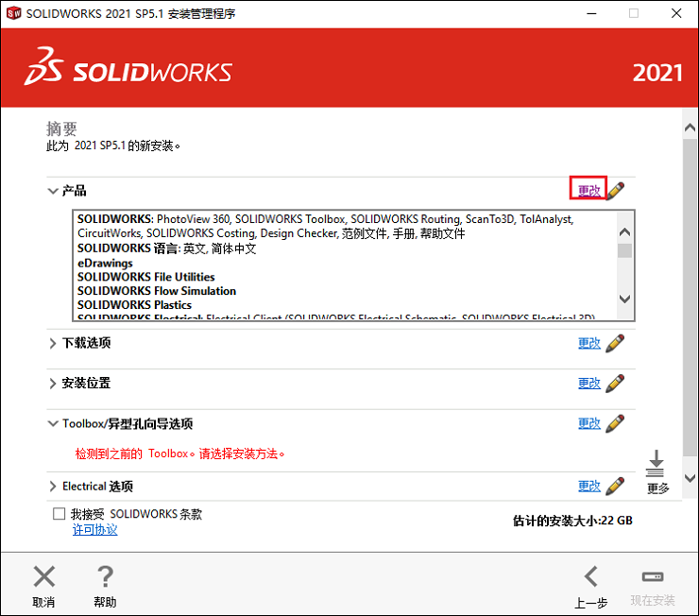The height and width of the screenshot is (616, 699).
Task: Click main page scroll up arrow
Action: (690, 128)
